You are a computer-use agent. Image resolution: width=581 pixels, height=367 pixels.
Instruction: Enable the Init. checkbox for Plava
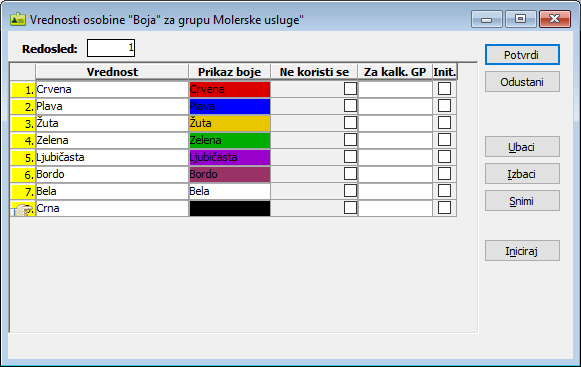click(x=444, y=106)
